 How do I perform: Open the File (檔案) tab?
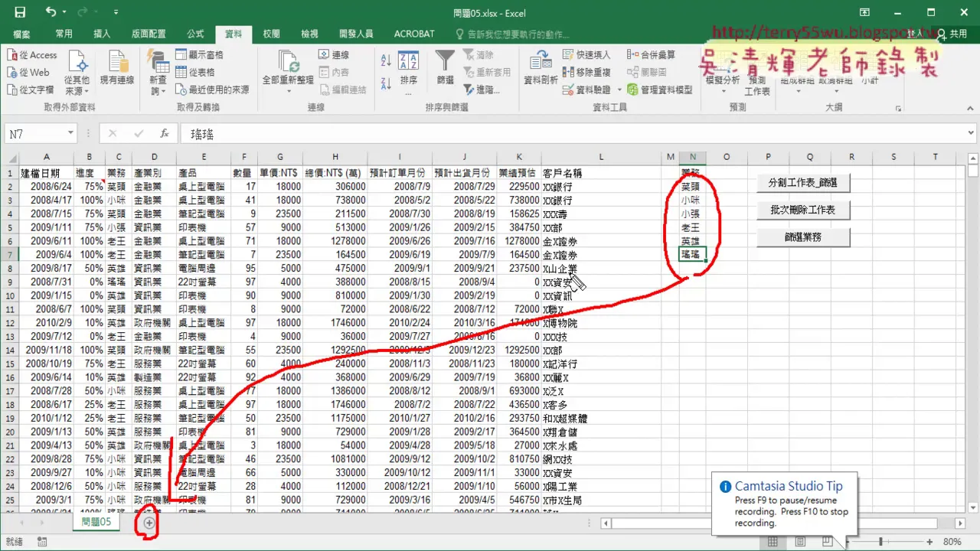click(x=21, y=34)
